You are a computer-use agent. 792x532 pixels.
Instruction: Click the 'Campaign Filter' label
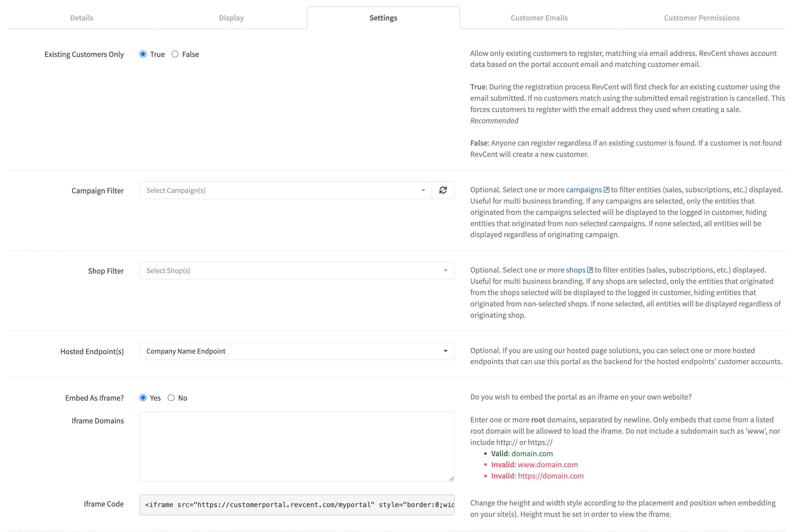click(x=98, y=191)
